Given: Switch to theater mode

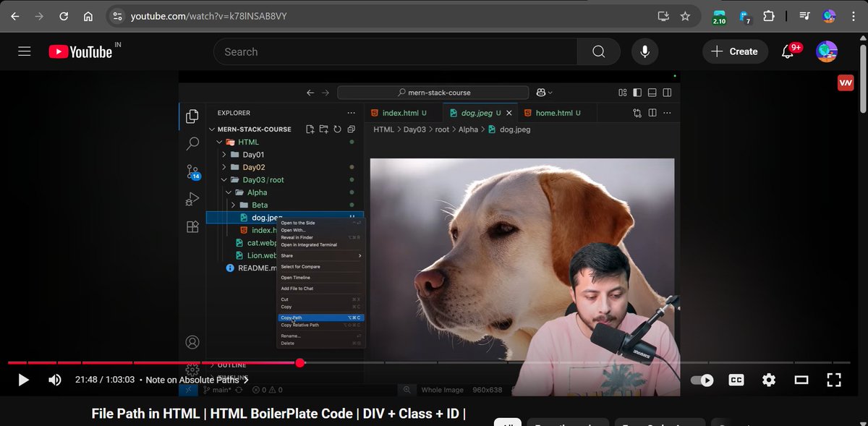Looking at the screenshot, I should (801, 380).
